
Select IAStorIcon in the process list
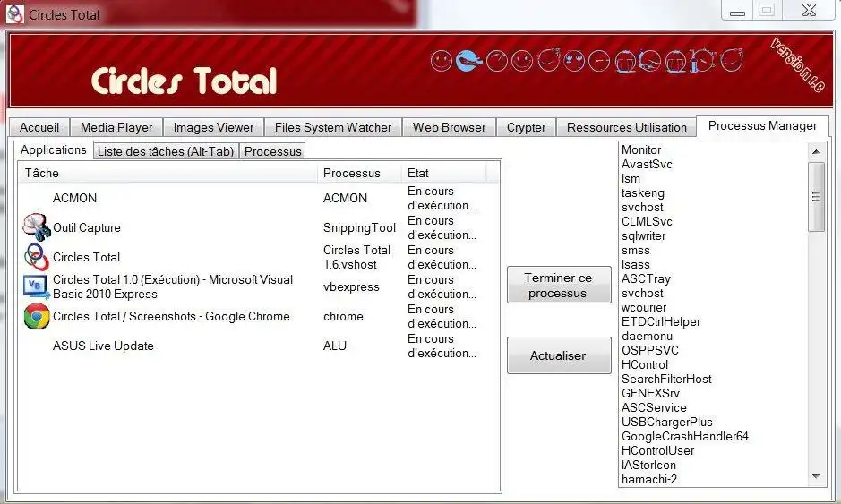(648, 466)
